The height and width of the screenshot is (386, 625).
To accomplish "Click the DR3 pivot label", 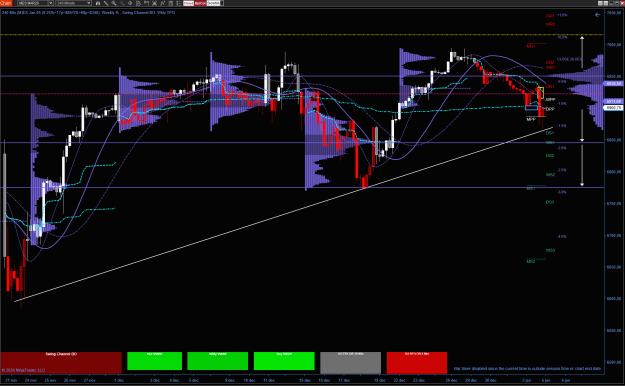I will pos(550,16).
